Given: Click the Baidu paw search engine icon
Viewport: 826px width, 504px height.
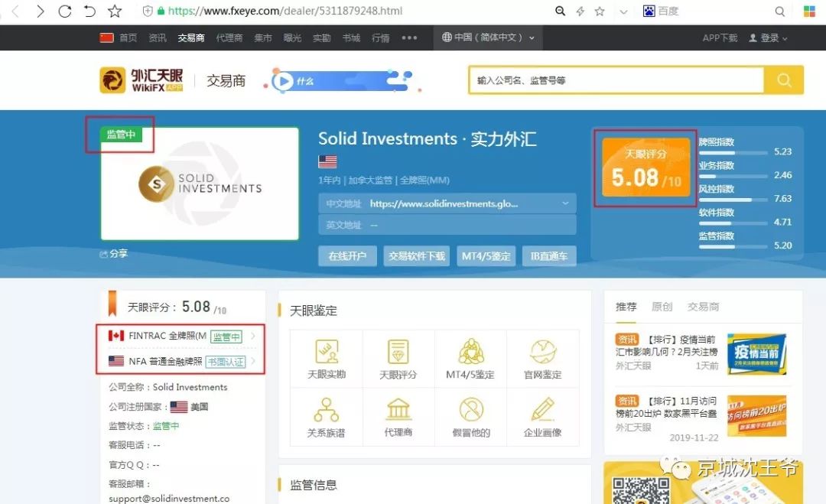Looking at the screenshot, I should pyautogui.click(x=649, y=11).
